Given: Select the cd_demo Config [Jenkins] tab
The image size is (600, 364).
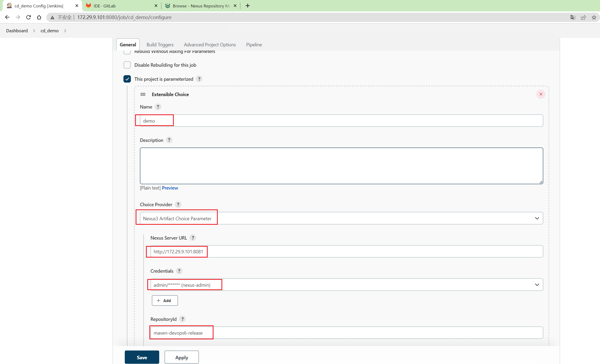Looking at the screenshot, I should (x=42, y=6).
